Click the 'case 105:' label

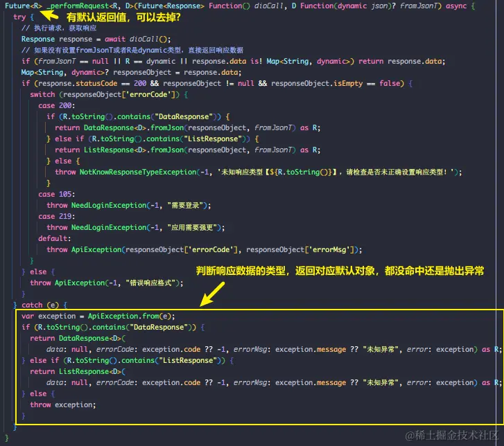point(57,194)
